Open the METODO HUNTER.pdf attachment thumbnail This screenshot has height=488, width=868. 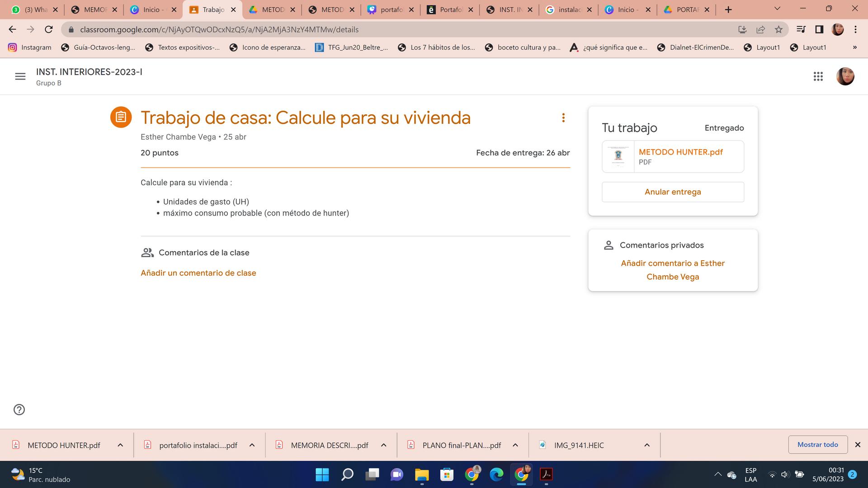coord(618,156)
